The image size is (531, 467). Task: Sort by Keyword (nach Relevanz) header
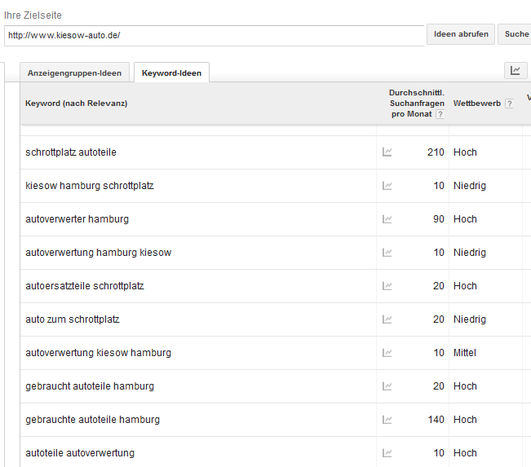pos(77,103)
